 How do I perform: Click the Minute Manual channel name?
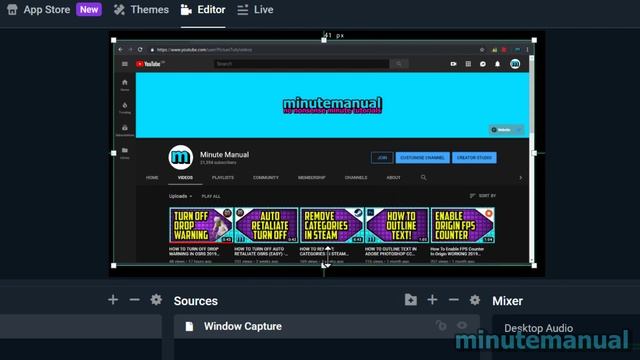click(224, 155)
